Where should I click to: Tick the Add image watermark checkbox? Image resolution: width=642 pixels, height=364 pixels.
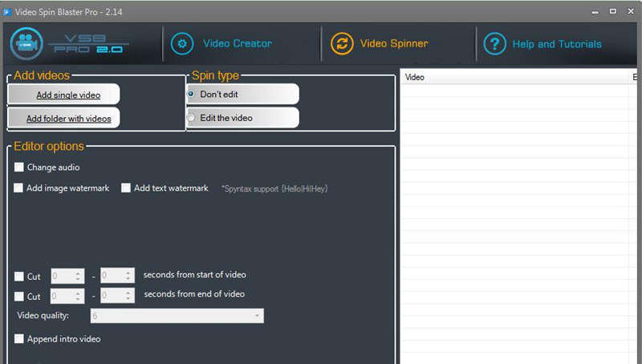point(18,188)
